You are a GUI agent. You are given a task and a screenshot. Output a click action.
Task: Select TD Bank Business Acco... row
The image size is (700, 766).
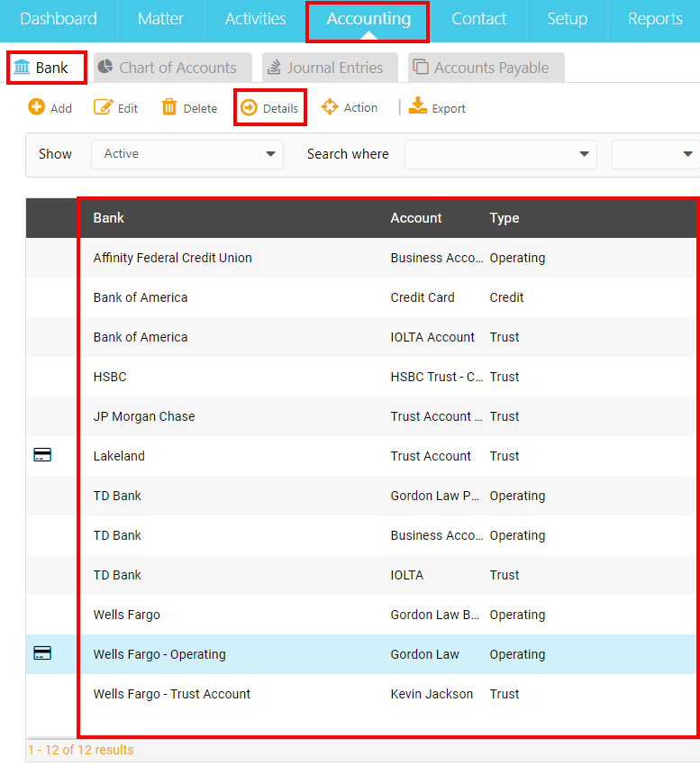point(361,535)
